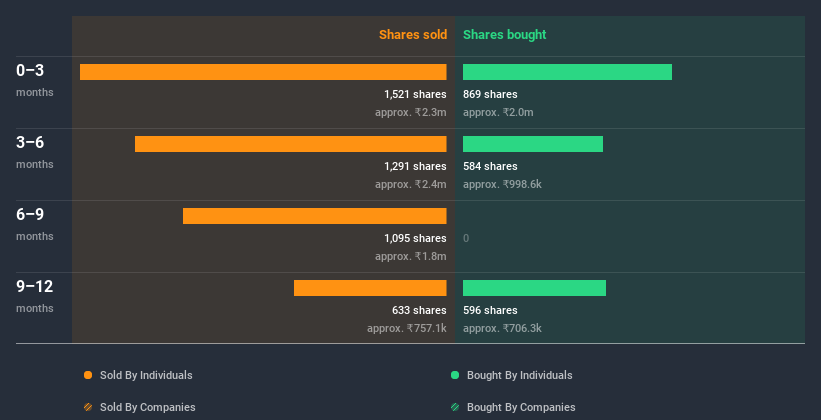Screen dimensions: 821x420
Task: Select the 1,521 shares value
Action: click(415, 94)
